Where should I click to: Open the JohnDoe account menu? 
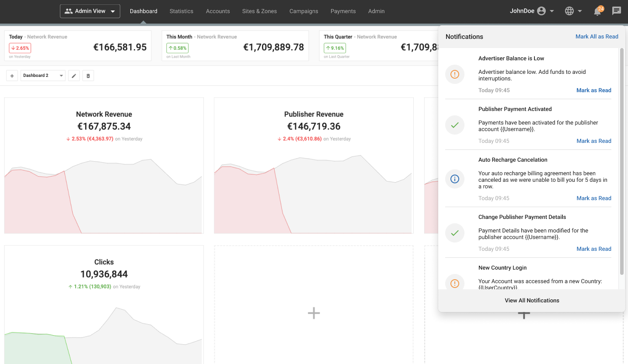(532, 11)
